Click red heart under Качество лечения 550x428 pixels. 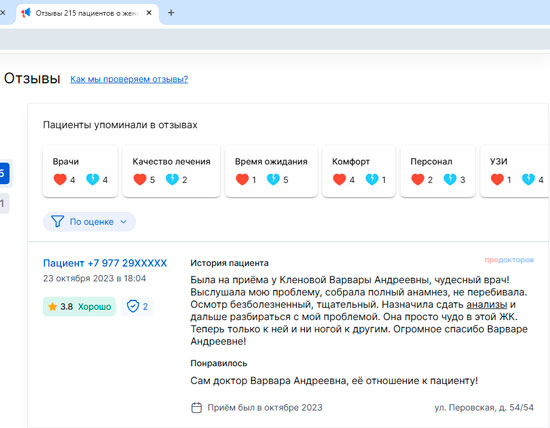tap(140, 179)
